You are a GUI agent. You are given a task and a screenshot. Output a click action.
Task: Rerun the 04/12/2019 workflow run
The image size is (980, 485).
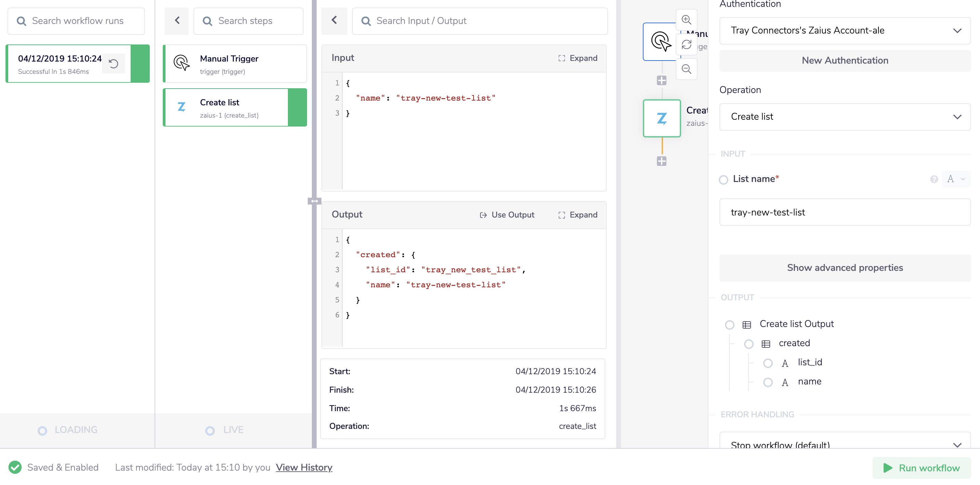pos(113,64)
